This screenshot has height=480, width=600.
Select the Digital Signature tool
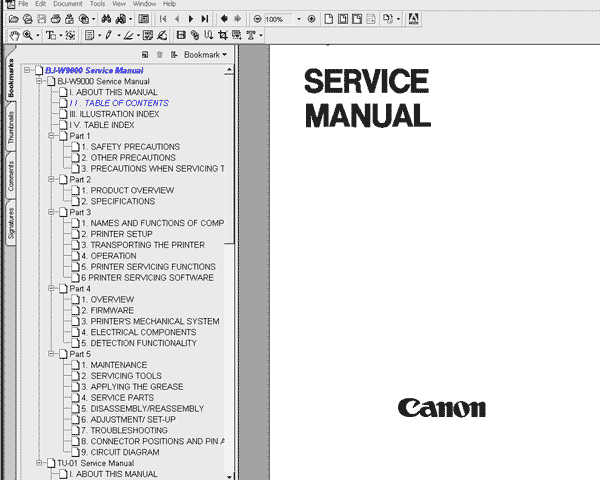coord(162,36)
